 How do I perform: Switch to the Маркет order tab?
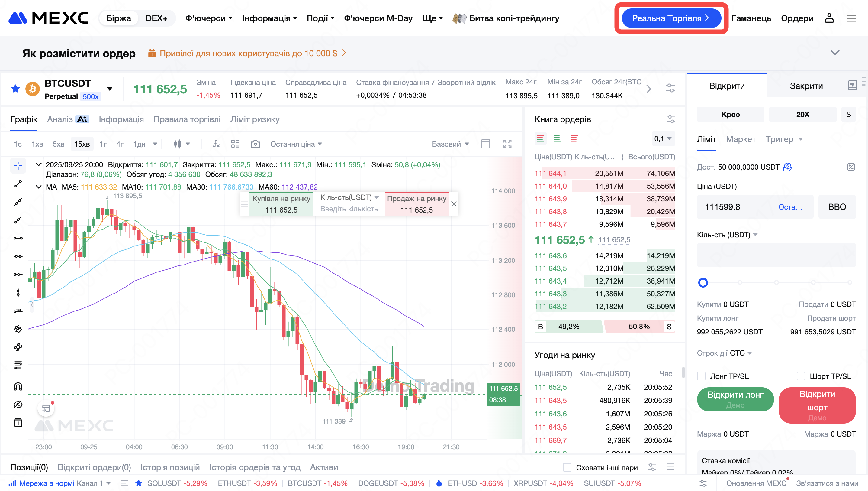[741, 139]
